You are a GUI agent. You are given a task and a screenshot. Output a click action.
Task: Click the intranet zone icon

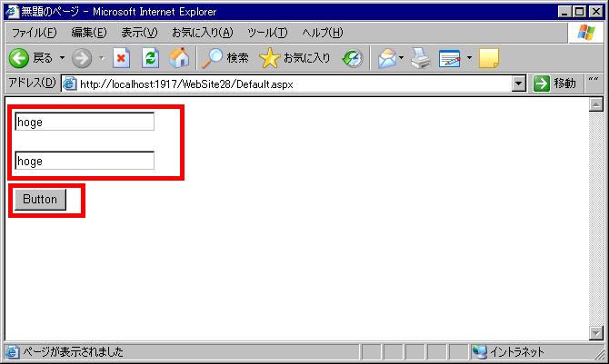click(x=479, y=351)
